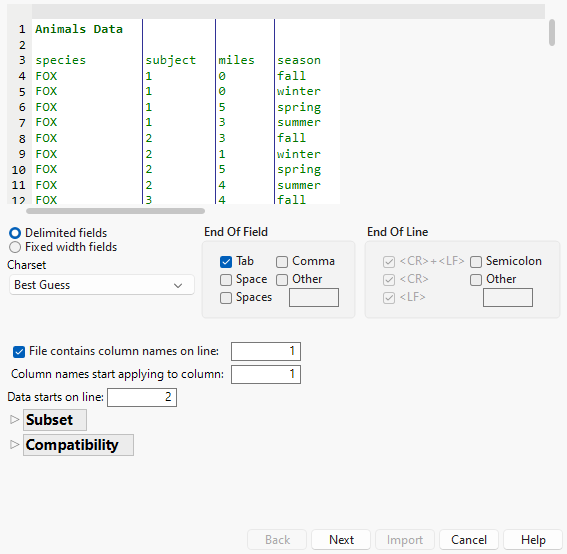The width and height of the screenshot is (567, 554).
Task: Click the End Of Field group label
Action: pos(236,232)
